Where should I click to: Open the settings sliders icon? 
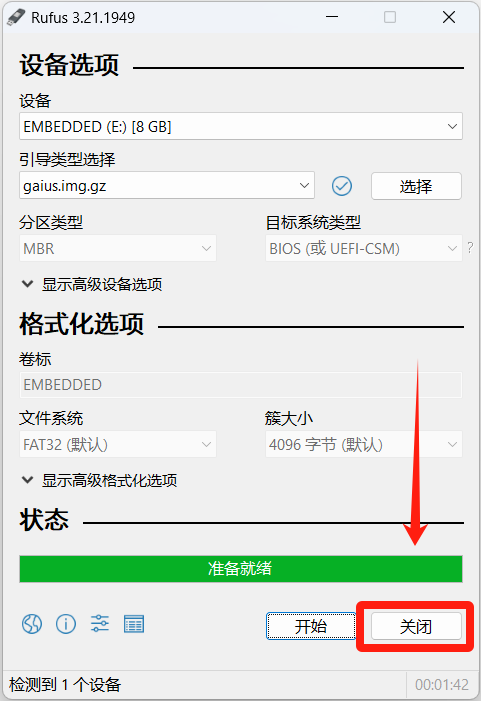100,623
